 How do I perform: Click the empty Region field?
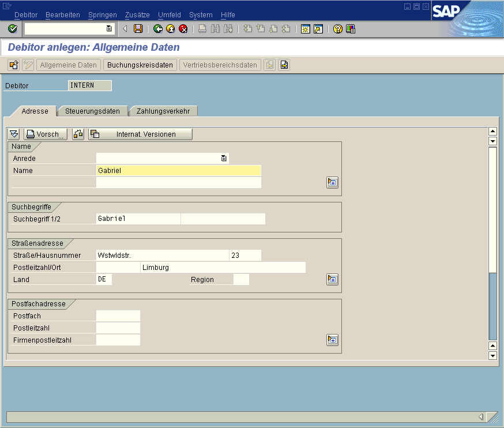[241, 279]
